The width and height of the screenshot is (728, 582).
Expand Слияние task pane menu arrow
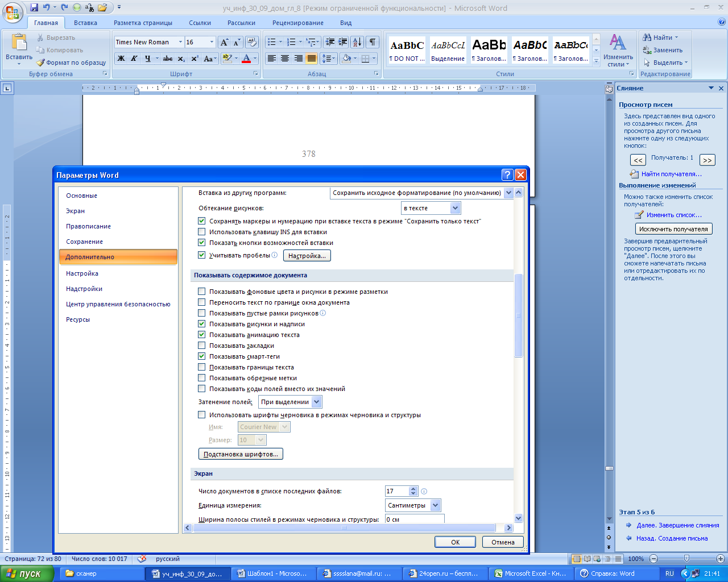(711, 88)
